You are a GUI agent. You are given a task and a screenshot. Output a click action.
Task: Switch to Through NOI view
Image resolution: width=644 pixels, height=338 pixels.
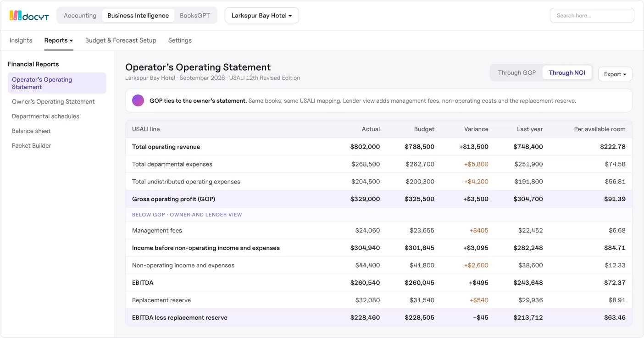coord(567,72)
